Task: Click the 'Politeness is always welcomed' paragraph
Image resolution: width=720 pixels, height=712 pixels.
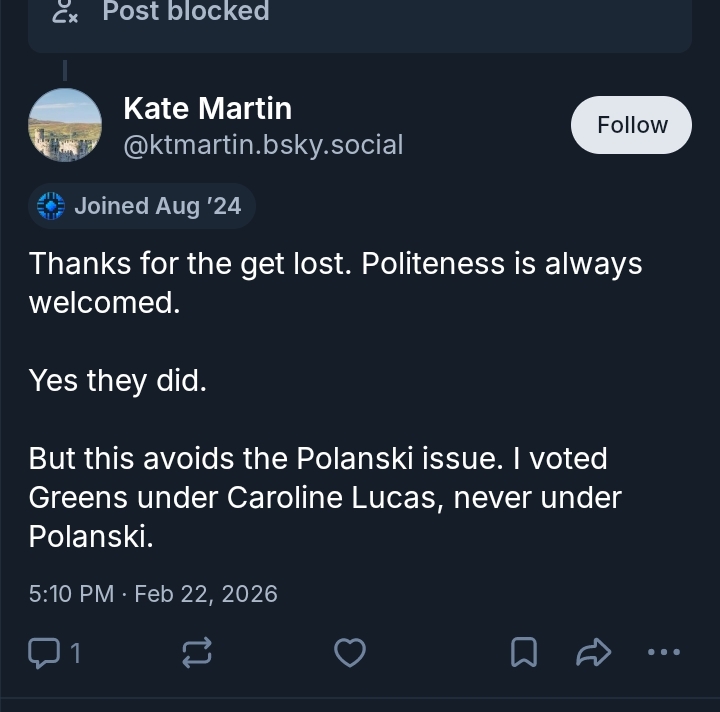Action: [334, 283]
